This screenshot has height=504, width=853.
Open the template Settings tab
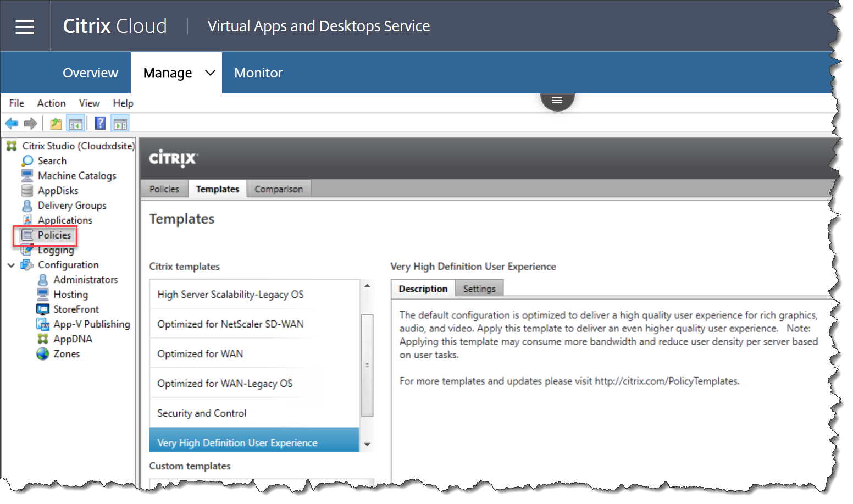tap(479, 289)
